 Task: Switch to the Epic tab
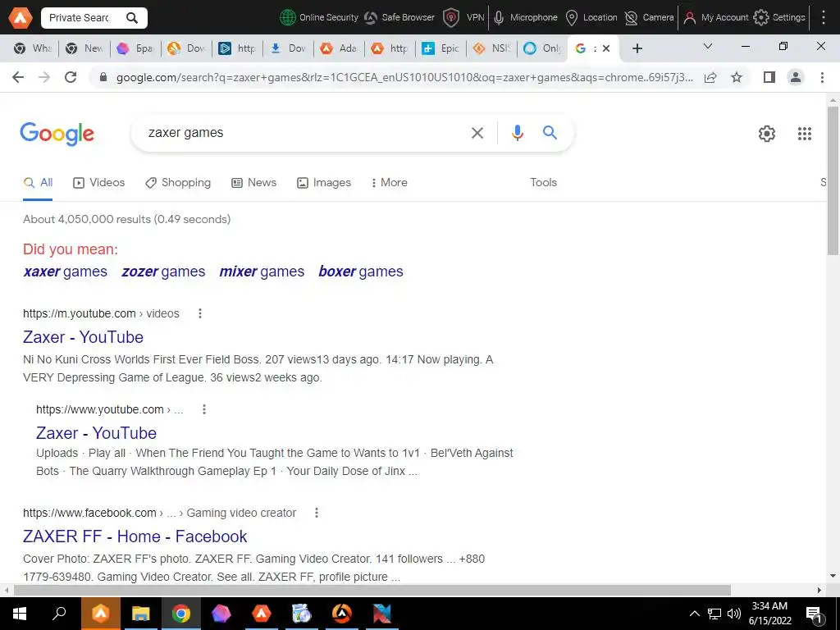441,48
